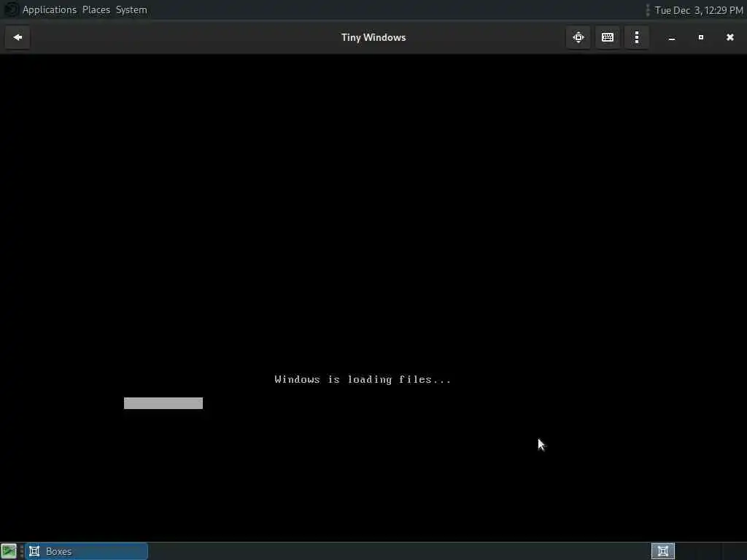This screenshot has height=560, width=747.
Task: Click the 'Windows is loading files...' text
Action: pos(363,379)
